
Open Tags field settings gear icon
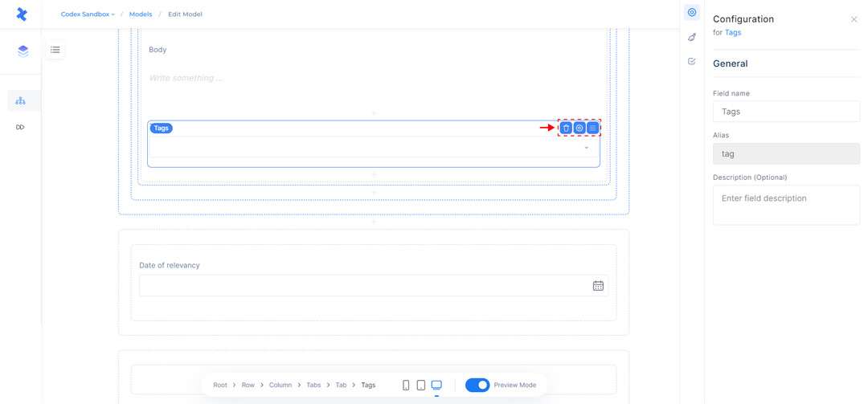[x=579, y=128]
